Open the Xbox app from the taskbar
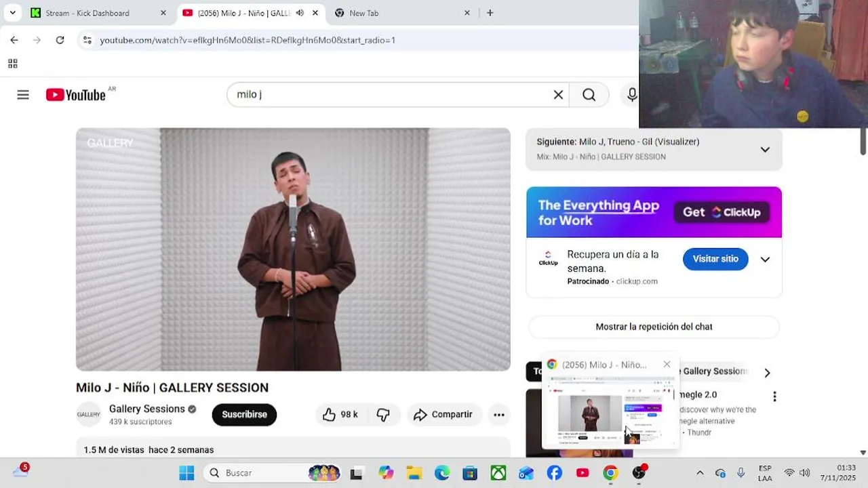The image size is (868, 488). tap(498, 473)
